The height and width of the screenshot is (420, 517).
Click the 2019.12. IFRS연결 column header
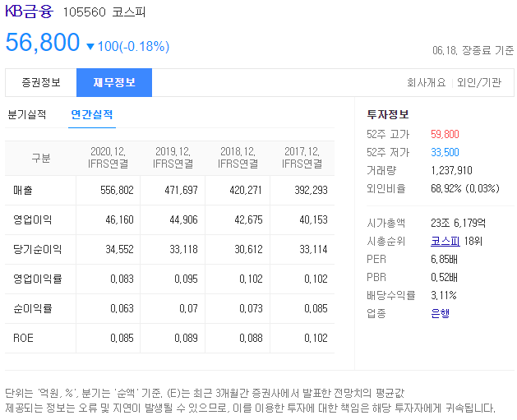click(173, 158)
